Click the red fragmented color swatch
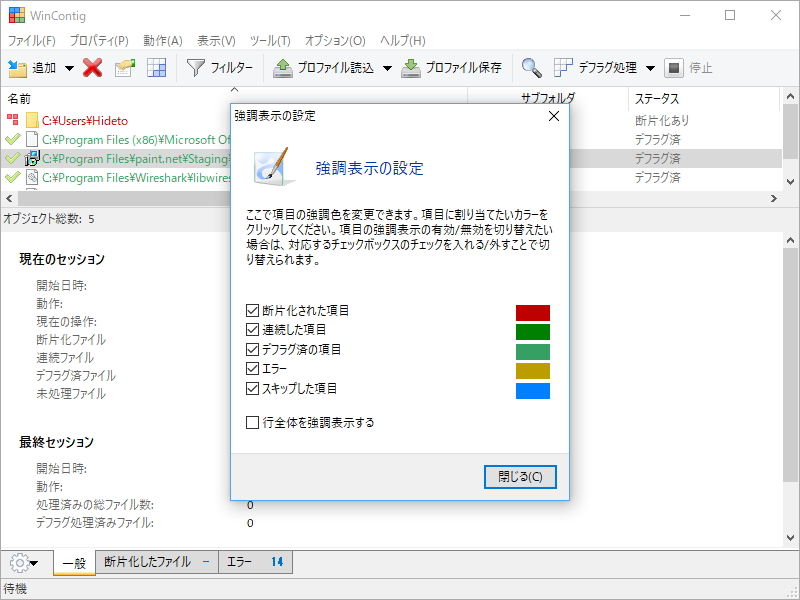The image size is (800, 600). 533,312
